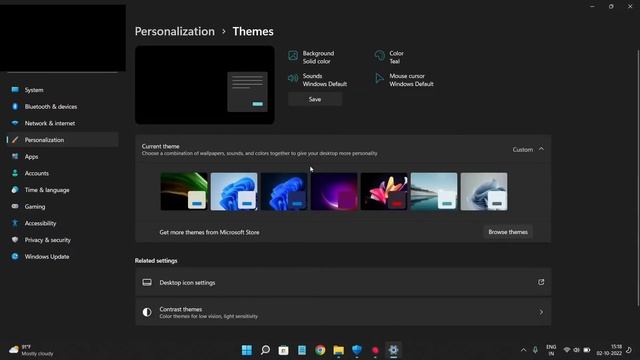
Task: Click the Accessibility figure icon
Action: pyautogui.click(x=15, y=223)
